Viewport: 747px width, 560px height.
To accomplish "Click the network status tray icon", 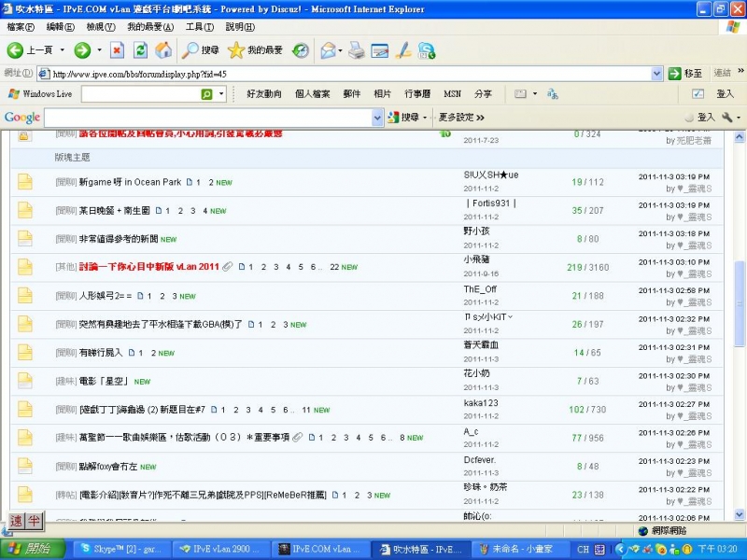I will (x=673, y=549).
